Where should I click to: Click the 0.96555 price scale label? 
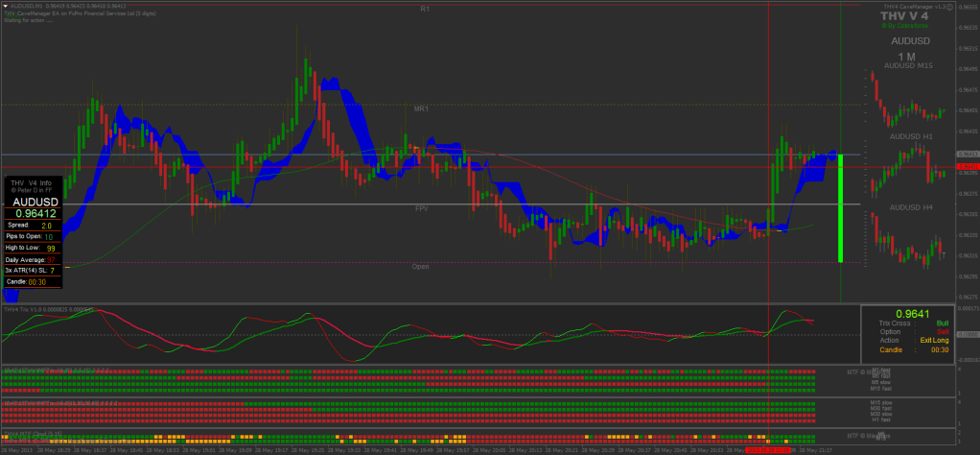968,8
